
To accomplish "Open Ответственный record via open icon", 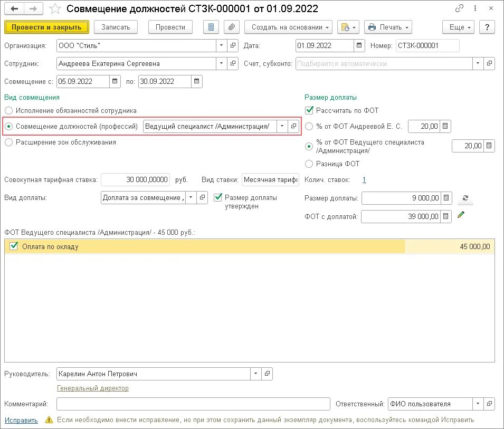I will pyautogui.click(x=489, y=404).
